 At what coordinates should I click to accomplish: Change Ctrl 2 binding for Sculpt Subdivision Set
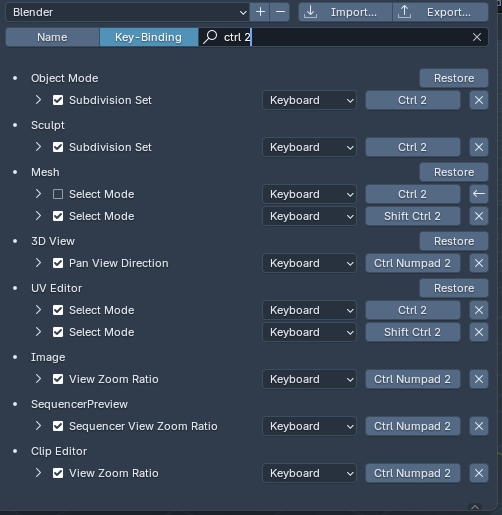click(x=413, y=147)
